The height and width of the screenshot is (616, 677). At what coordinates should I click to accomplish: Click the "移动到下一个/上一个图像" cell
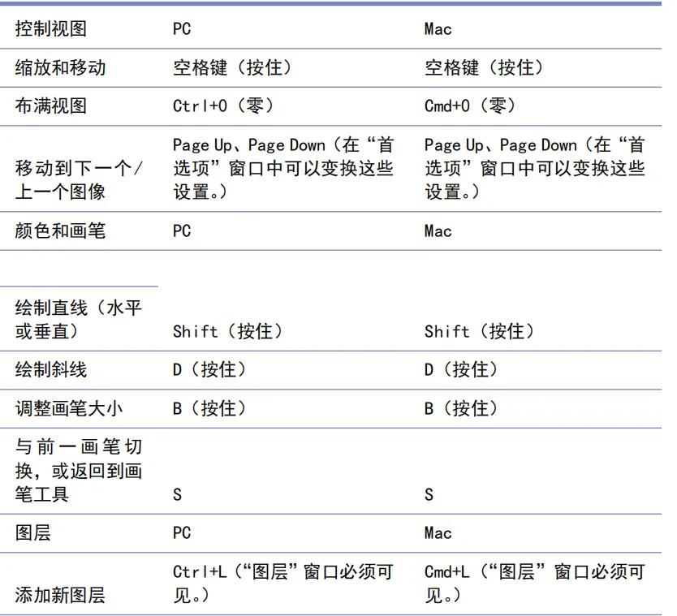79,180
